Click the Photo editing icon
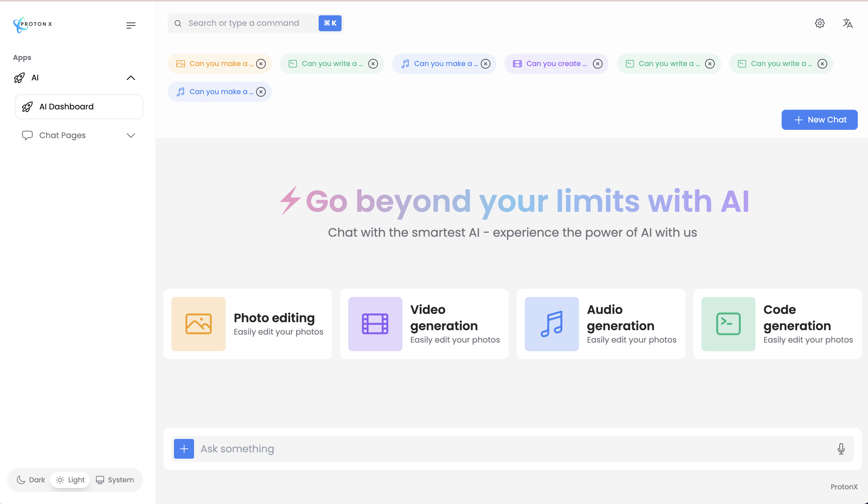Image resolution: width=868 pixels, height=504 pixels. tap(198, 323)
